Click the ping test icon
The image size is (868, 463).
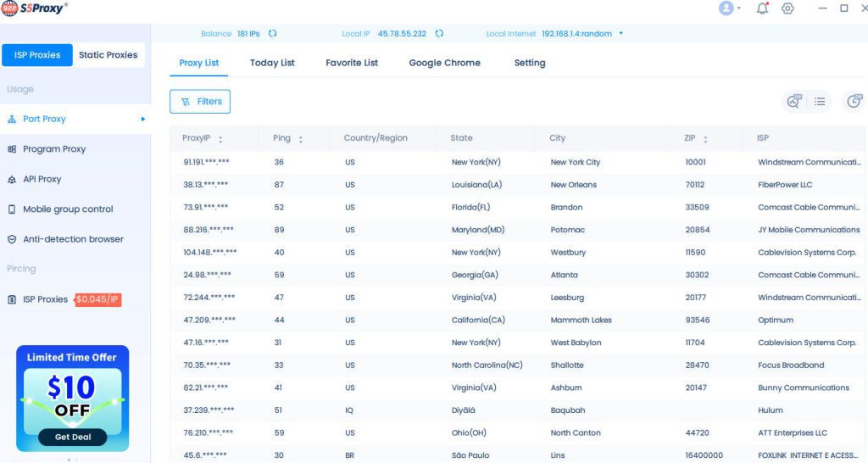[x=794, y=102]
